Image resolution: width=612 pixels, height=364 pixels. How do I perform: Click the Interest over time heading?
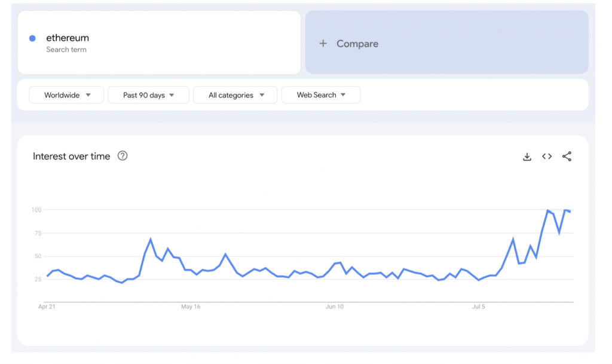tap(72, 157)
